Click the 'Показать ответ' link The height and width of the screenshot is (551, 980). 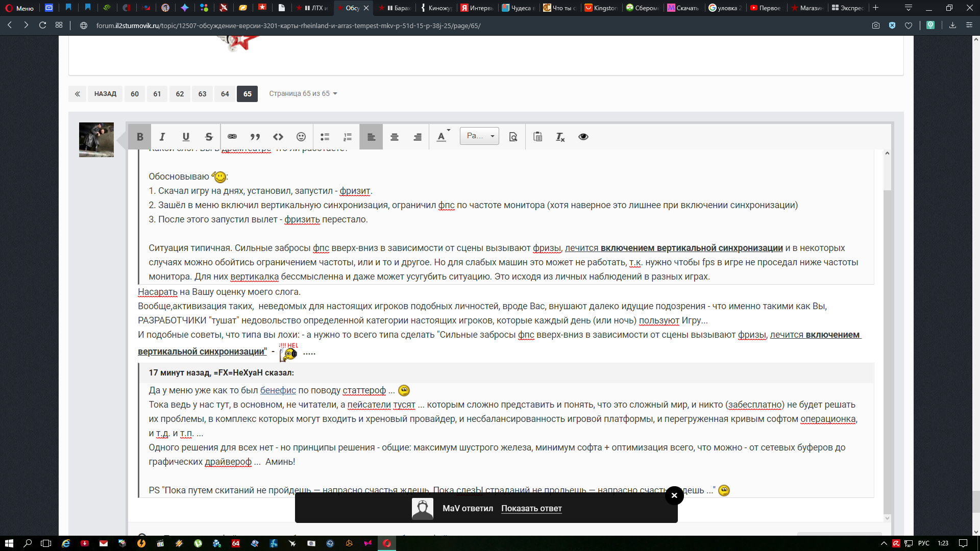point(531,509)
